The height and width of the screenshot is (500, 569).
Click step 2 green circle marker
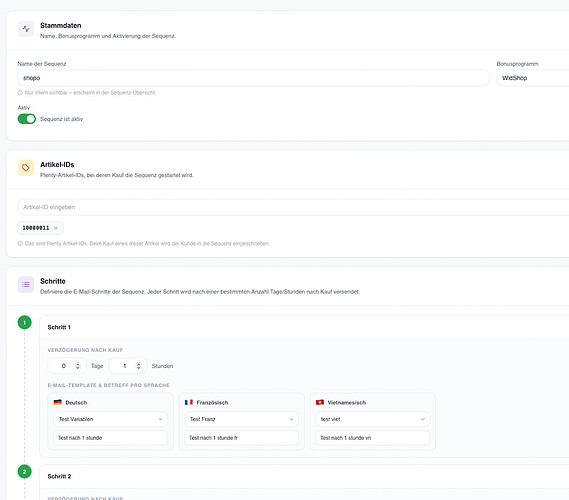(25, 472)
